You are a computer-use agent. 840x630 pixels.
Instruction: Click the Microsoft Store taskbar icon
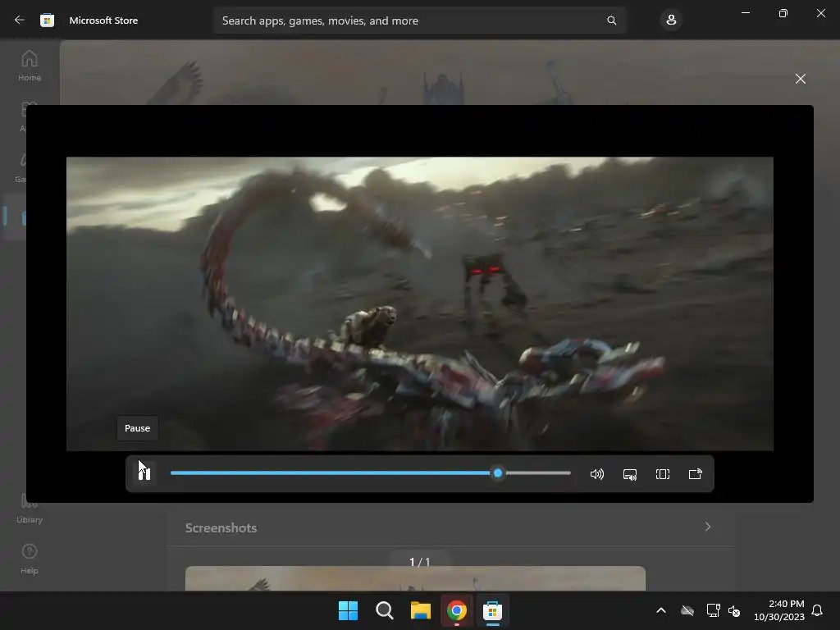(492, 610)
